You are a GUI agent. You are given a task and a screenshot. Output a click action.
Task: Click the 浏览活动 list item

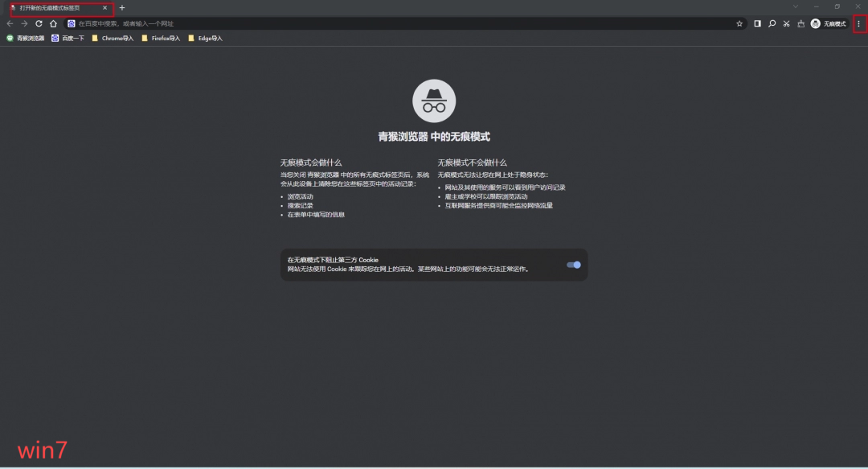pos(300,197)
